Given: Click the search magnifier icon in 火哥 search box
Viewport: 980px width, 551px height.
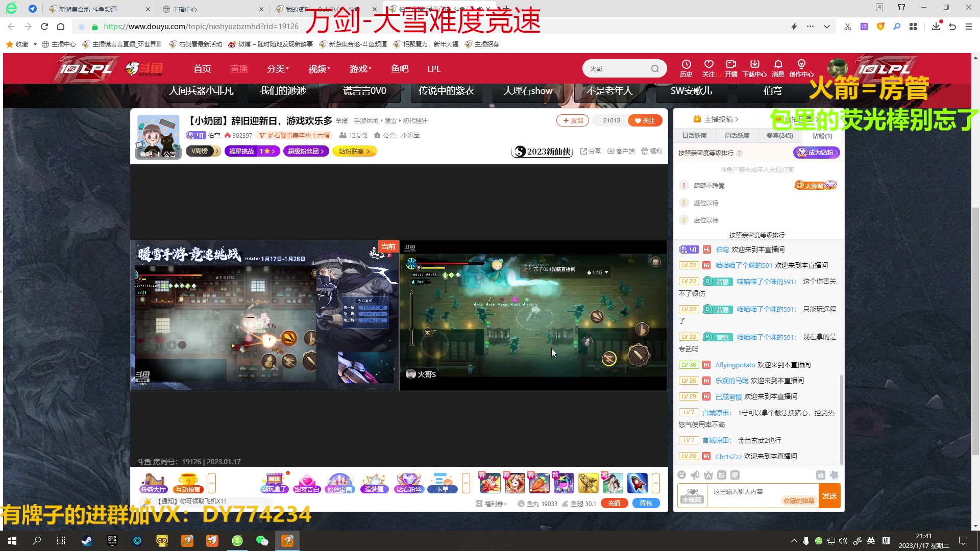Looking at the screenshot, I should click(655, 69).
